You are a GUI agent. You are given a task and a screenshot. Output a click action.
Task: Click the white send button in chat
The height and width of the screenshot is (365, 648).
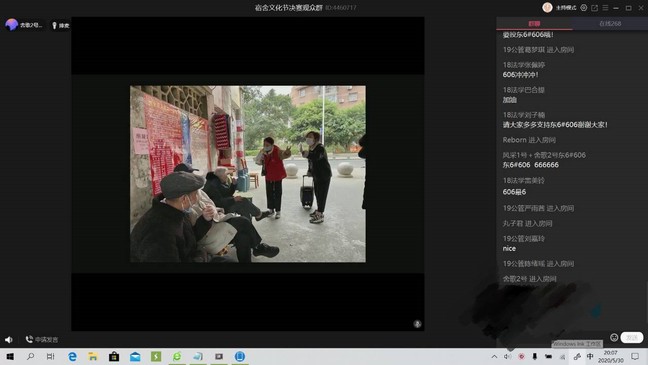pos(631,338)
